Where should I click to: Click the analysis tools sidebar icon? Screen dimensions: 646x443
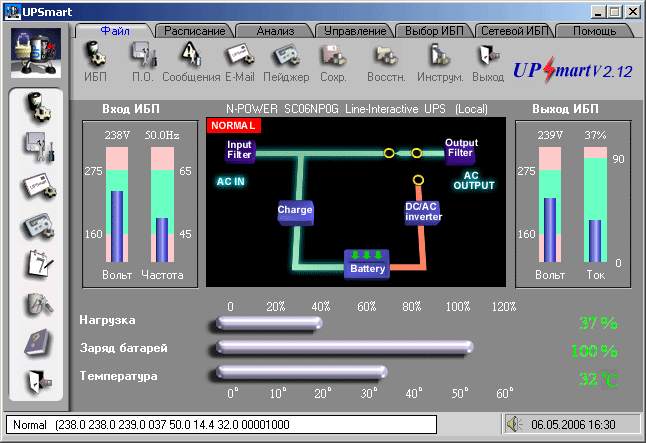pos(38,304)
